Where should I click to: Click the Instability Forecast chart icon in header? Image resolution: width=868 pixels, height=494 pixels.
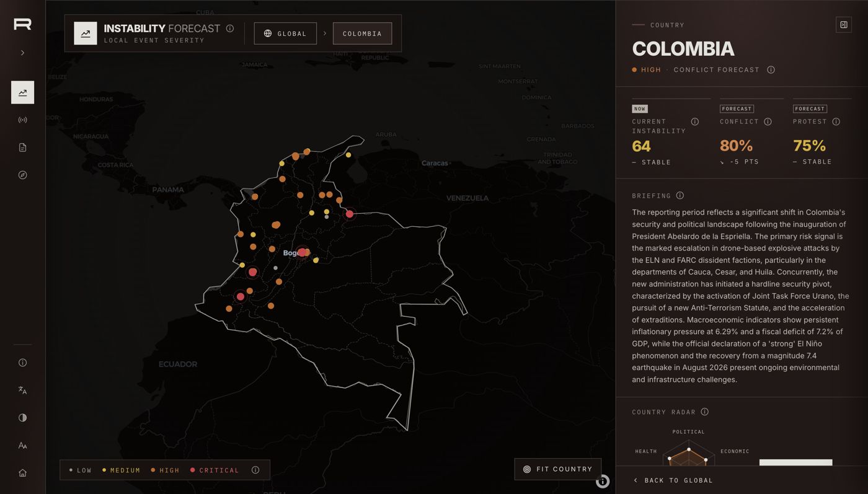click(x=86, y=33)
